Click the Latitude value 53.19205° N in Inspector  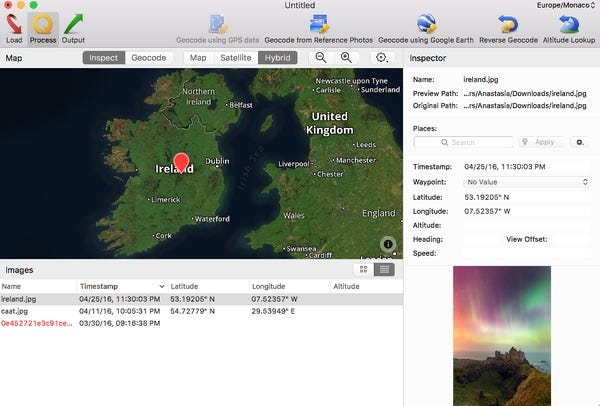pos(486,197)
